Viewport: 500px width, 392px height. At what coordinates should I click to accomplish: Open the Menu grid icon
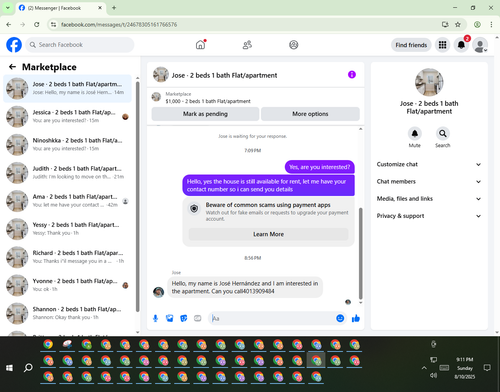click(x=442, y=45)
